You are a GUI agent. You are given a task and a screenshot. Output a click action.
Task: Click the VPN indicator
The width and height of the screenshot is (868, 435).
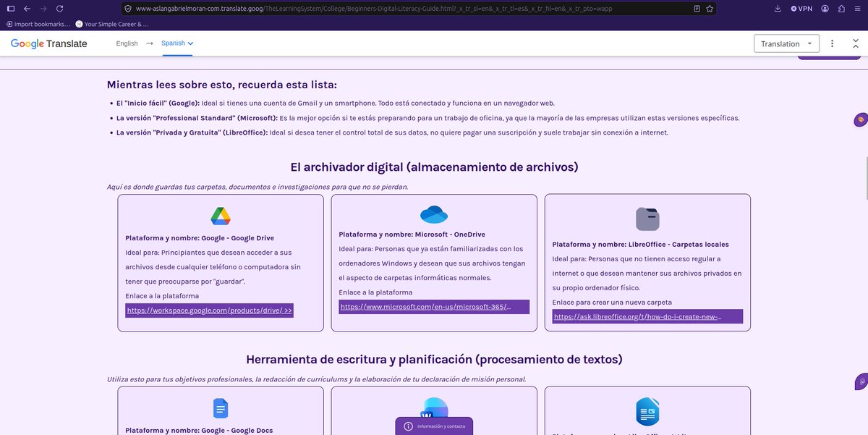[801, 9]
